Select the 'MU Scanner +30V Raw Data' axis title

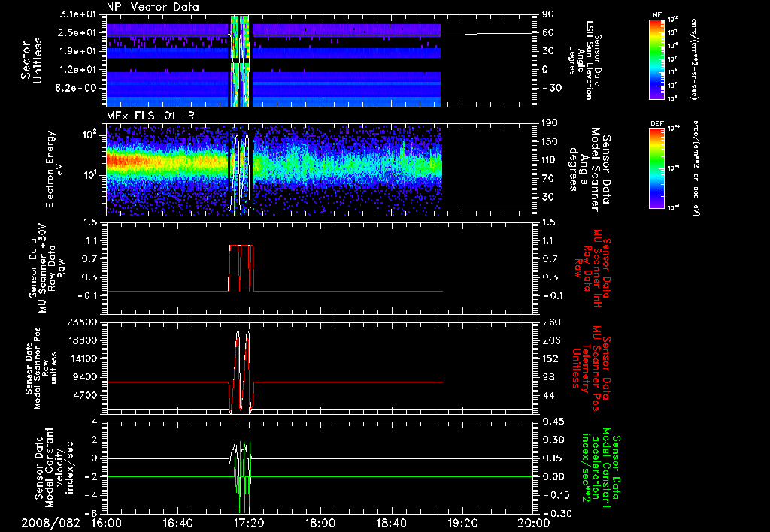46,268
